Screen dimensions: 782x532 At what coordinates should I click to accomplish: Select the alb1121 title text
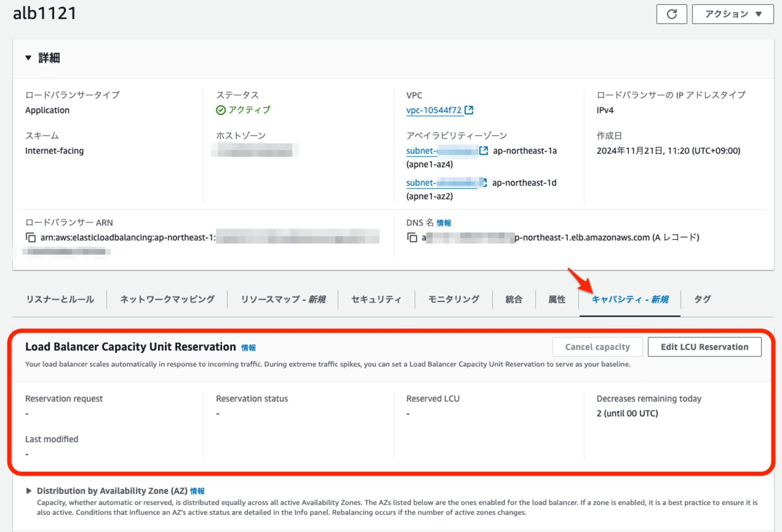tap(45, 13)
